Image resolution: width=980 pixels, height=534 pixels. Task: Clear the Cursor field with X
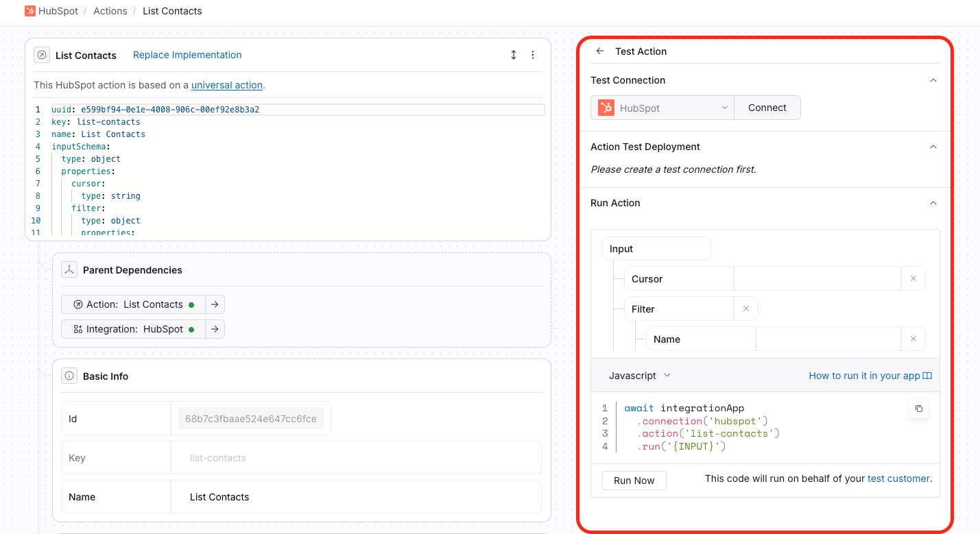pos(913,279)
